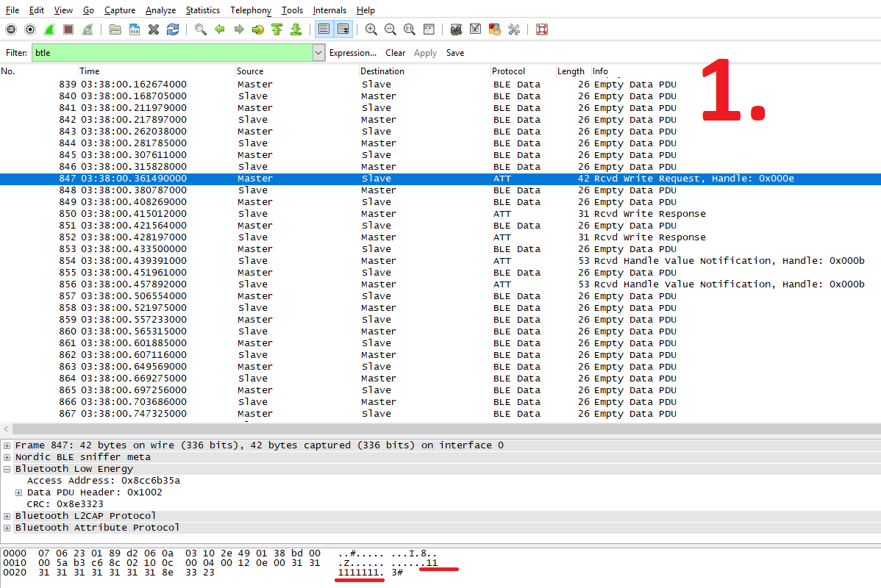Expand the Frame 847 tree node
Screen dimensions: 881x588
pos(7,445)
